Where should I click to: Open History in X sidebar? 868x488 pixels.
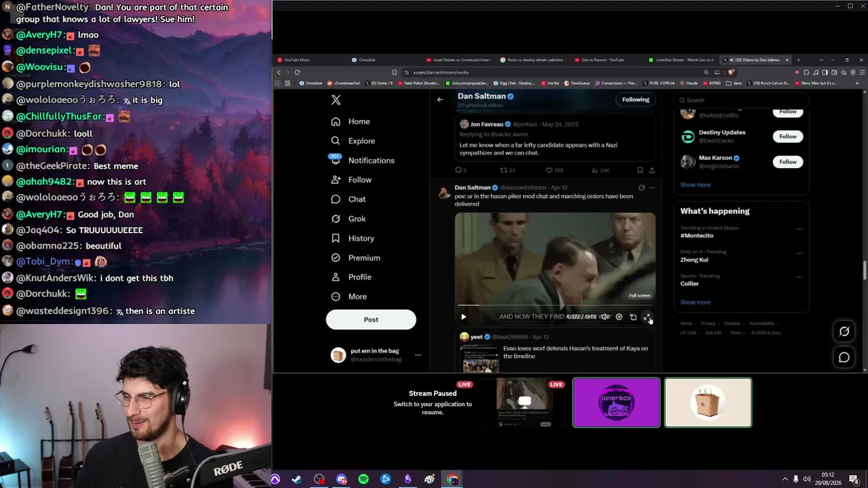353,239
